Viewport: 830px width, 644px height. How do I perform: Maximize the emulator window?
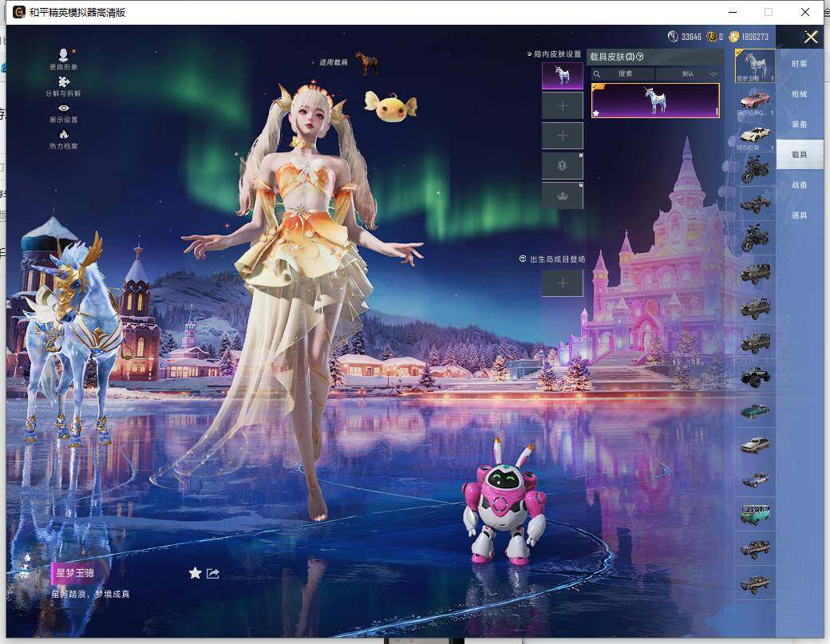click(x=769, y=12)
